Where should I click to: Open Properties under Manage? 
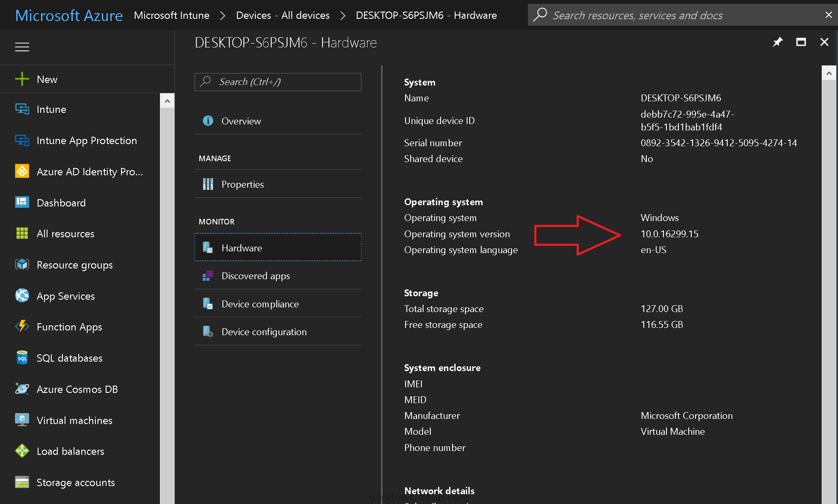278,184
